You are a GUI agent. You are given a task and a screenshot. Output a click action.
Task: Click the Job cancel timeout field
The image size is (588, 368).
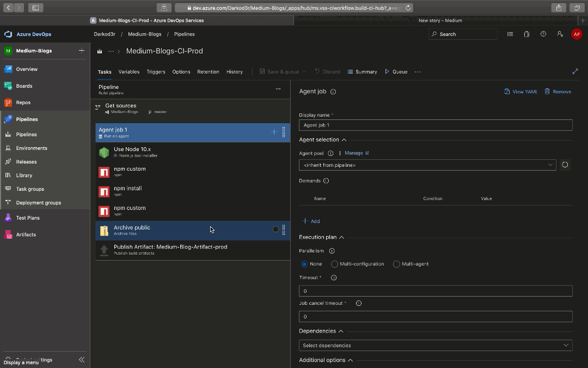[436, 317]
